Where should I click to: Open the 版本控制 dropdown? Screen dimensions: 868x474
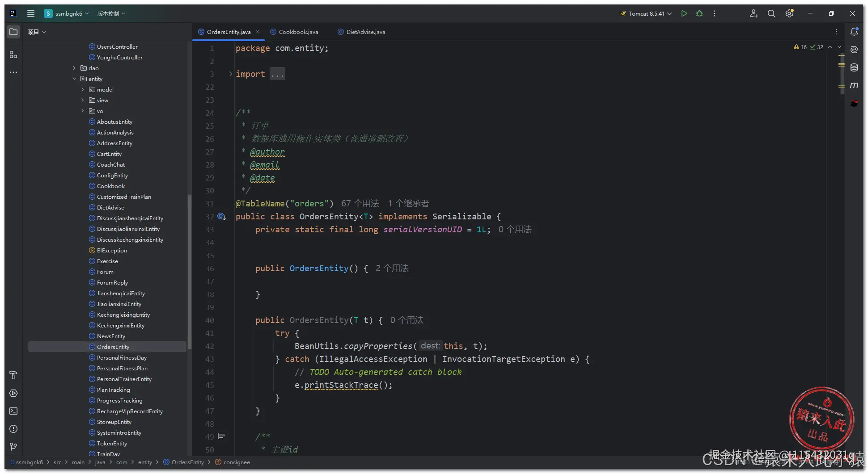pyautogui.click(x=111, y=13)
